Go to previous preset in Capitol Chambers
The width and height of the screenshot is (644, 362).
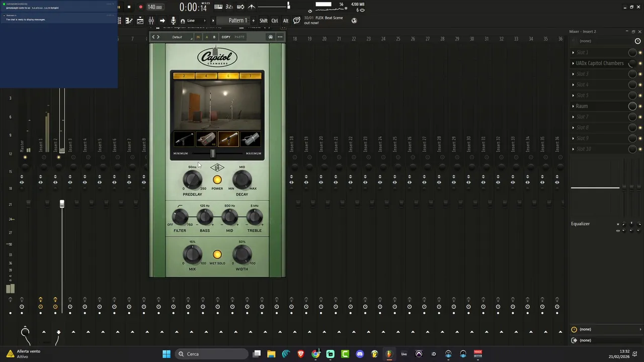pos(153,37)
